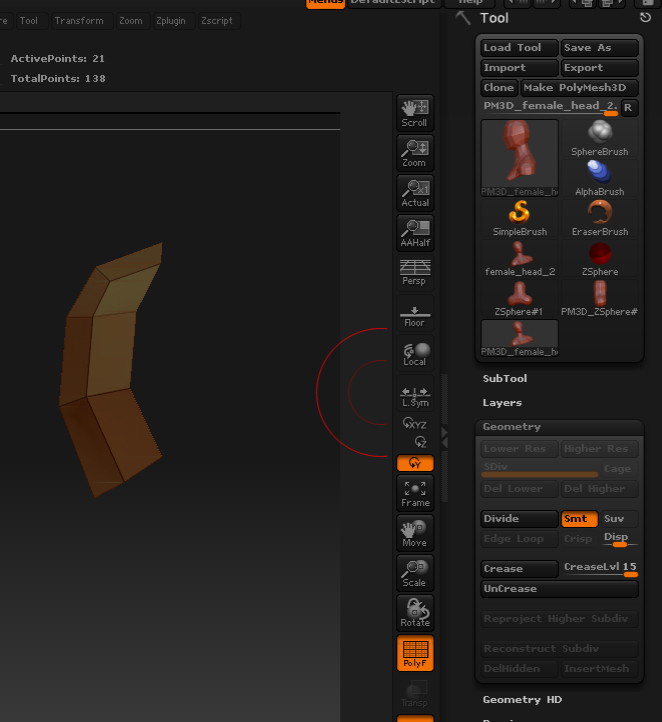Toggle Transp transparency mode
This screenshot has width=662, height=722.
pyautogui.click(x=415, y=693)
